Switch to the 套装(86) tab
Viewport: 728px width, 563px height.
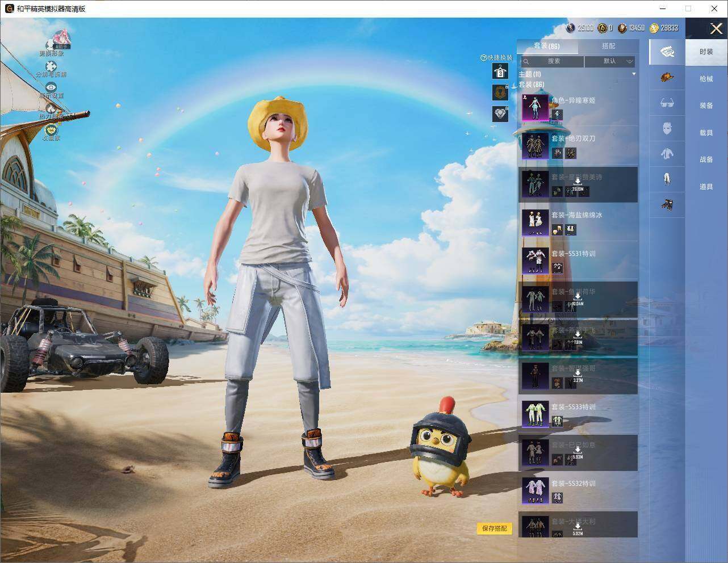[x=547, y=46]
